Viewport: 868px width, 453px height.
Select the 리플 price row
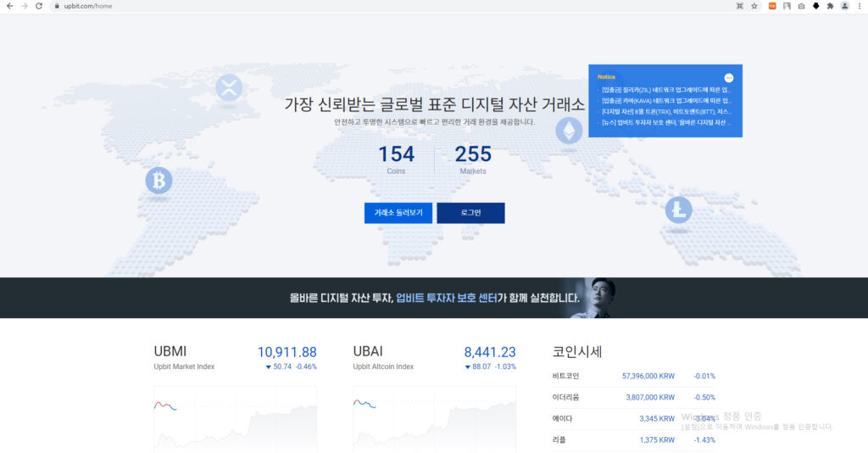[634, 439]
